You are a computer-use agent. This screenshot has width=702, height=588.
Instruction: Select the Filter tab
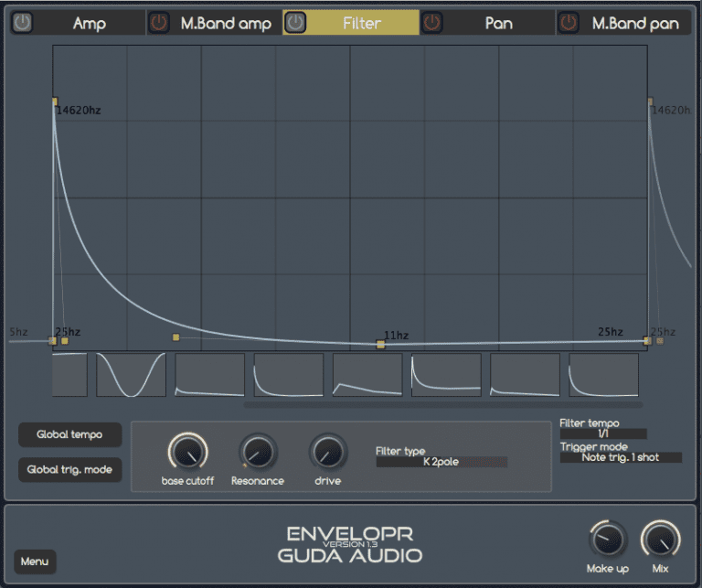pyautogui.click(x=362, y=23)
